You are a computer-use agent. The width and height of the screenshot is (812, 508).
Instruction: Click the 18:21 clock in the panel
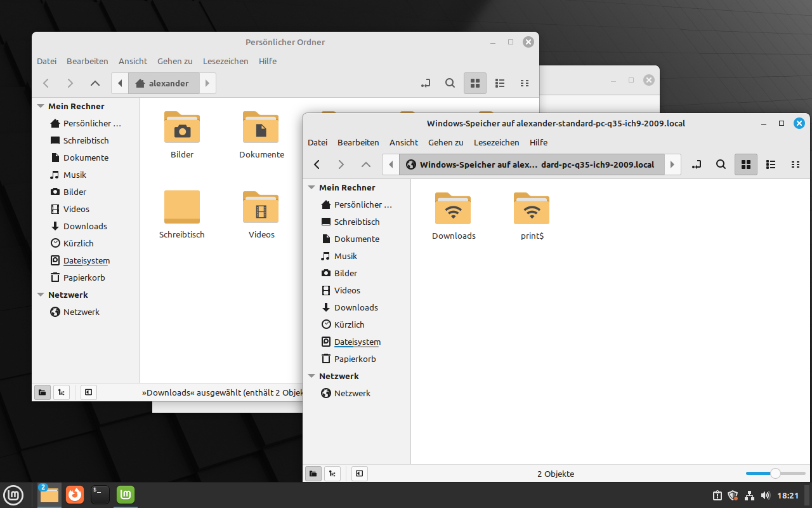[x=788, y=495]
